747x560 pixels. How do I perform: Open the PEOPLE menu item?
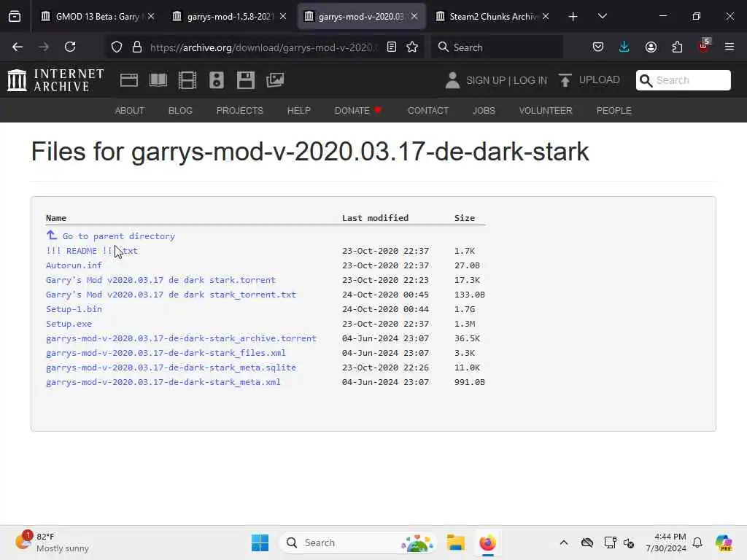[614, 111]
